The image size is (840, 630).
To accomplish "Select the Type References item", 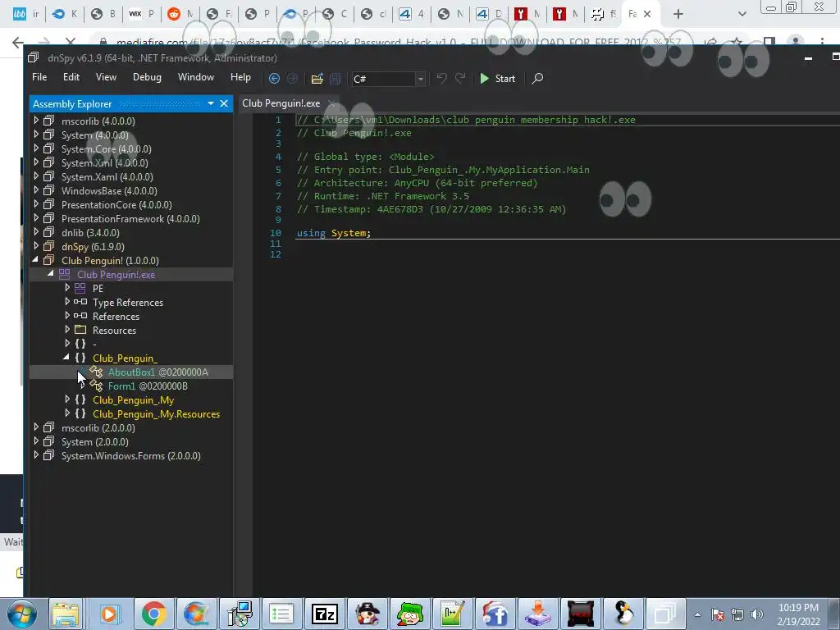I will coord(127,302).
